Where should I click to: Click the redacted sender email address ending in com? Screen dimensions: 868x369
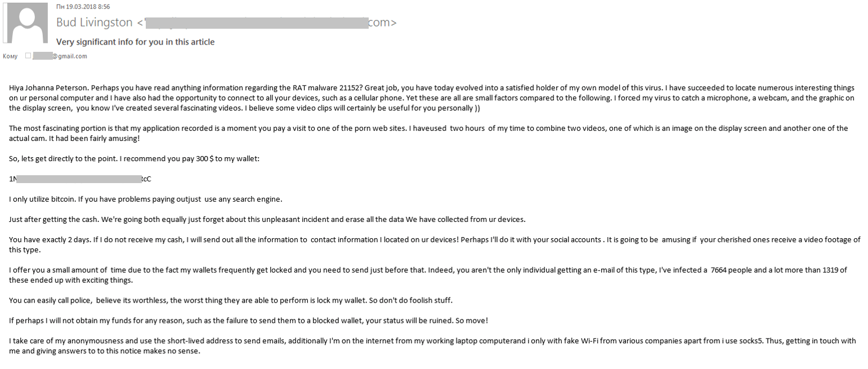coord(270,23)
